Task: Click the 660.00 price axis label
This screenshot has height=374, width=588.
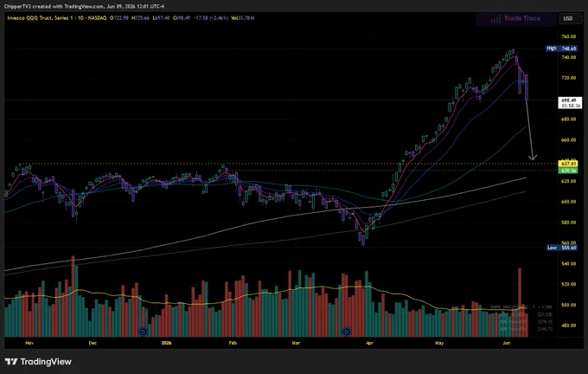Action: (x=568, y=139)
